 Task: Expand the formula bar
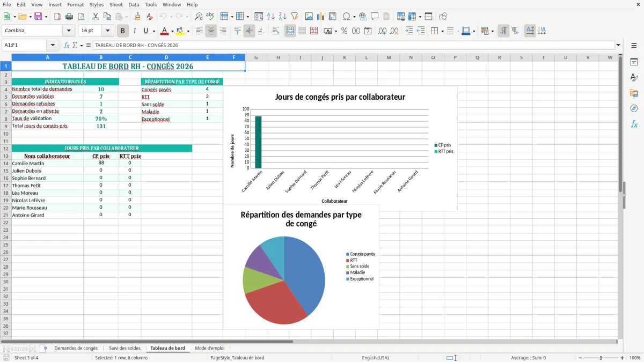(x=618, y=46)
